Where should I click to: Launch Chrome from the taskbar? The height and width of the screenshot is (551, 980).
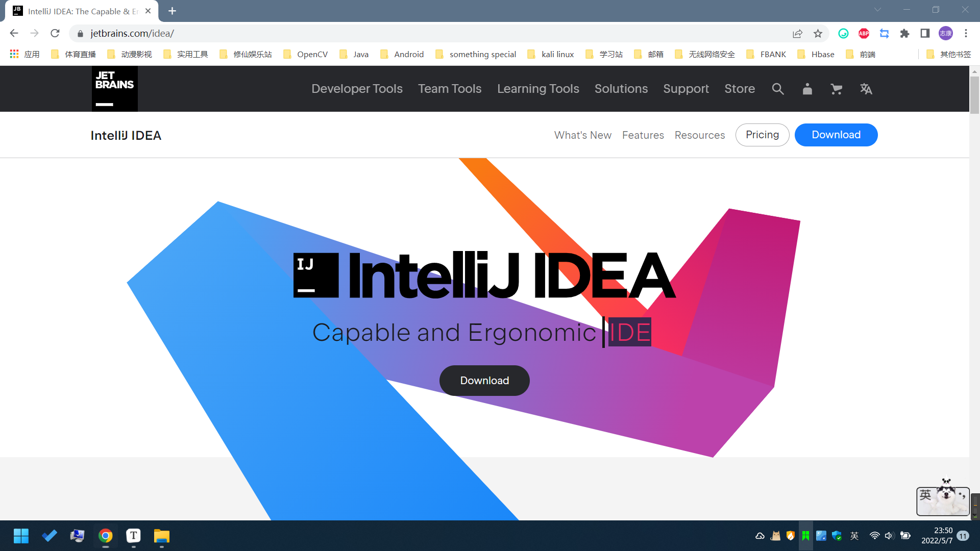(x=106, y=536)
